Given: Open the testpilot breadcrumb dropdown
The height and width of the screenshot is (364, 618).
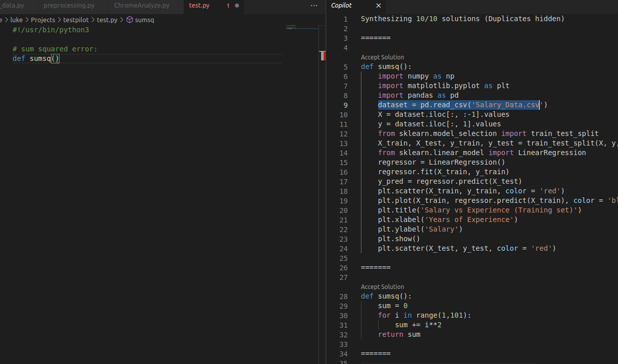Looking at the screenshot, I should click(x=76, y=20).
